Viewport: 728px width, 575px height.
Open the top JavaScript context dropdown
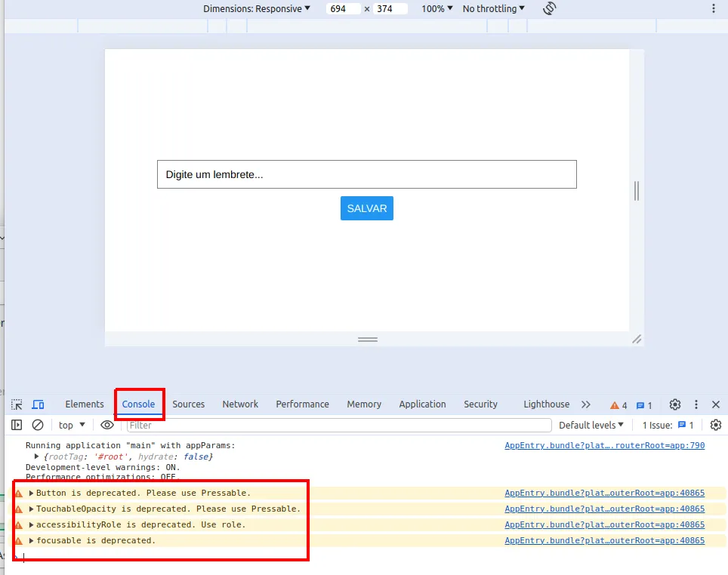(72, 425)
